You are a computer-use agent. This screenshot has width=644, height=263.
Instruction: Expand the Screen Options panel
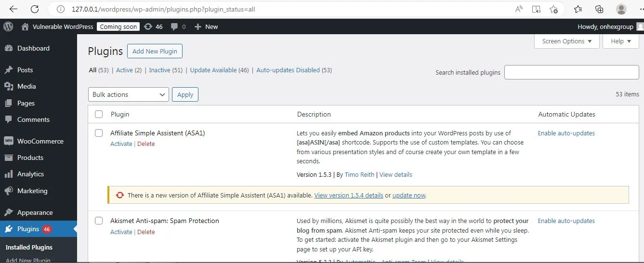tap(566, 41)
